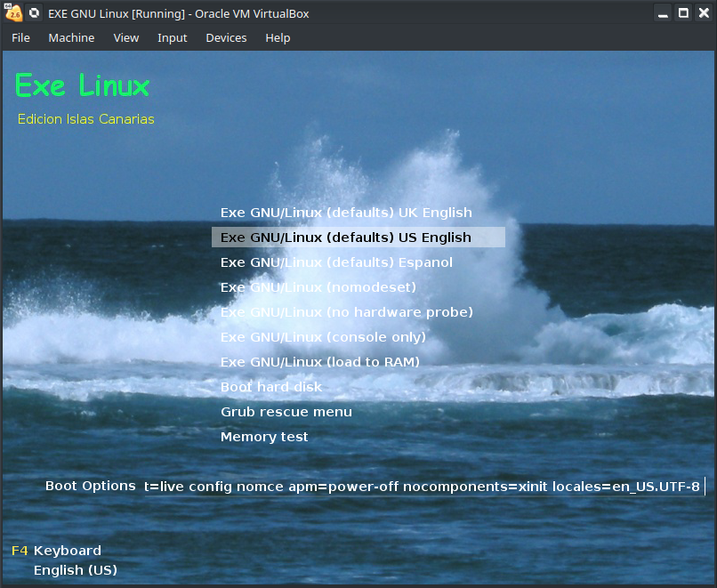Viewport: 717px width, 588px height.
Task: Select Exe GNU/Linux (defaults) UK English entry
Action: [x=346, y=213]
